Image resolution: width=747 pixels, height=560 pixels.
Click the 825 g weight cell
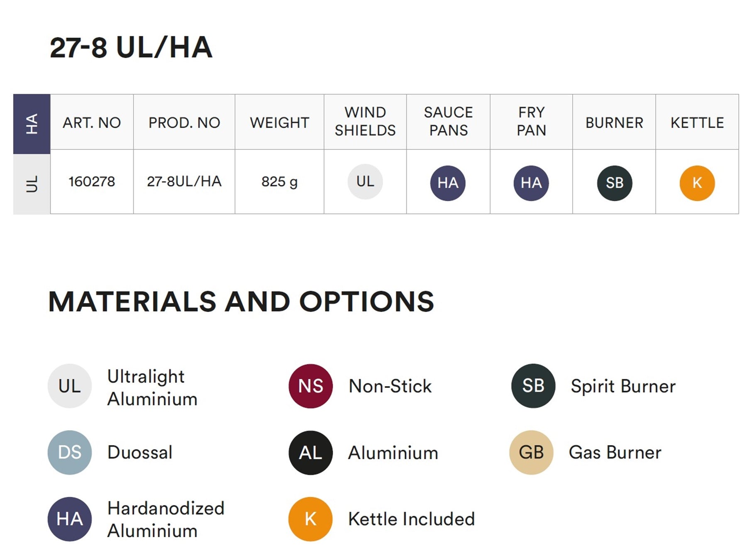point(279,182)
